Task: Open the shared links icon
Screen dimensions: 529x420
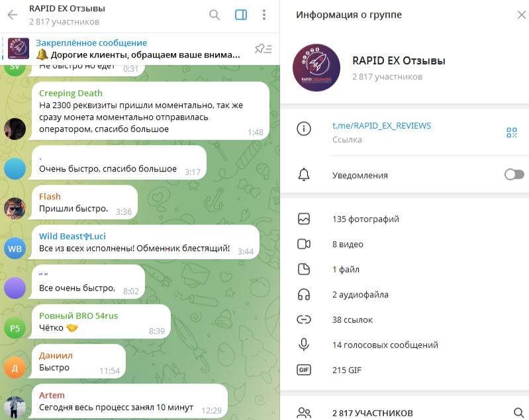Action: 304,319
